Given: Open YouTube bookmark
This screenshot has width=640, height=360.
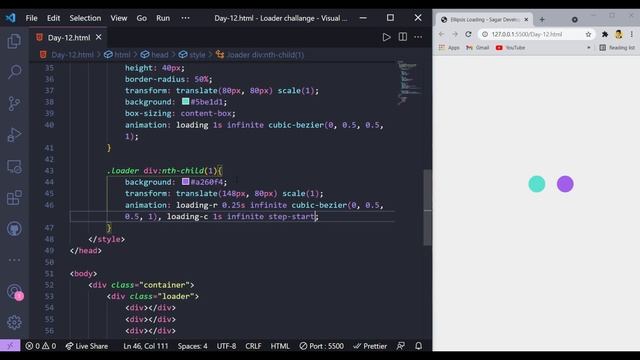Looking at the screenshot, I should click(x=510, y=48).
